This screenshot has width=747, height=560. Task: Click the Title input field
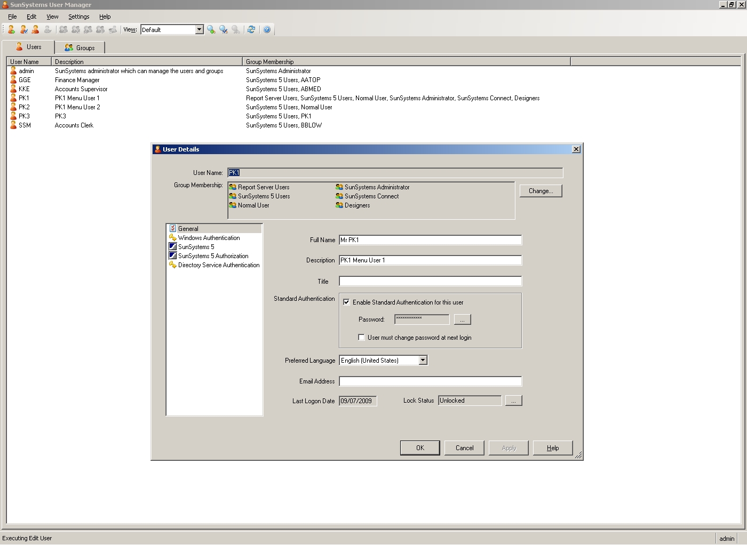click(430, 281)
